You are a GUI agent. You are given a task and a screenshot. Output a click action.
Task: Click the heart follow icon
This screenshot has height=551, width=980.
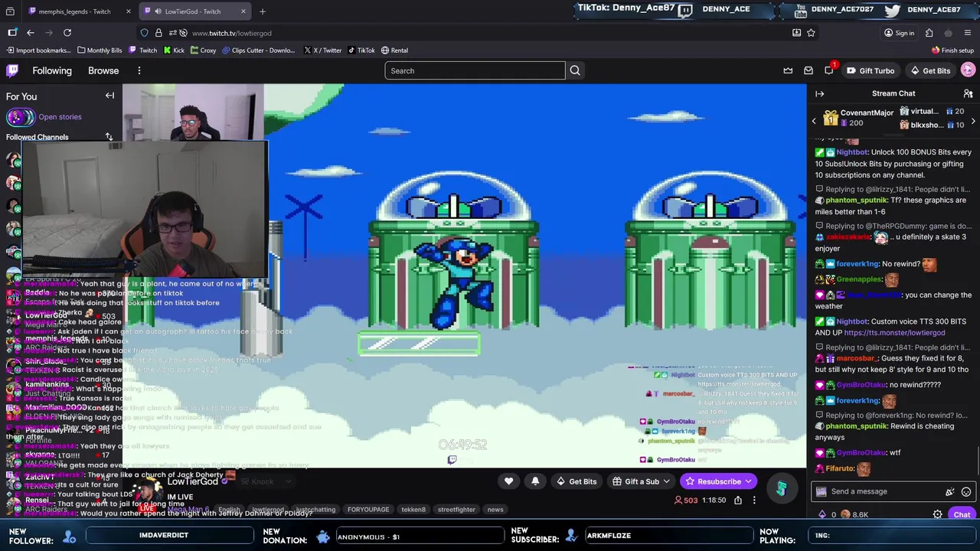coord(508,481)
